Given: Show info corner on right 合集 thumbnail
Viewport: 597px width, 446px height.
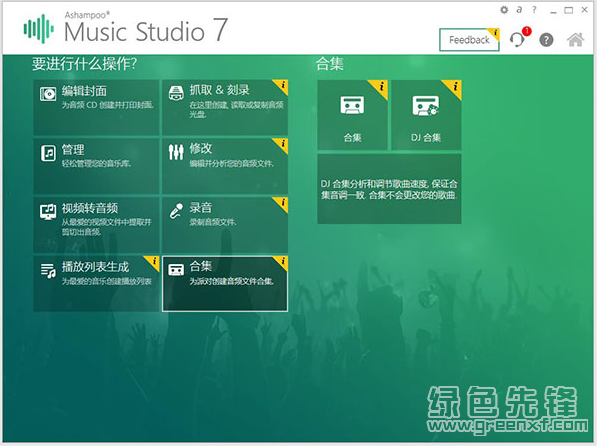Looking at the screenshot, I should pyautogui.click(x=381, y=87).
